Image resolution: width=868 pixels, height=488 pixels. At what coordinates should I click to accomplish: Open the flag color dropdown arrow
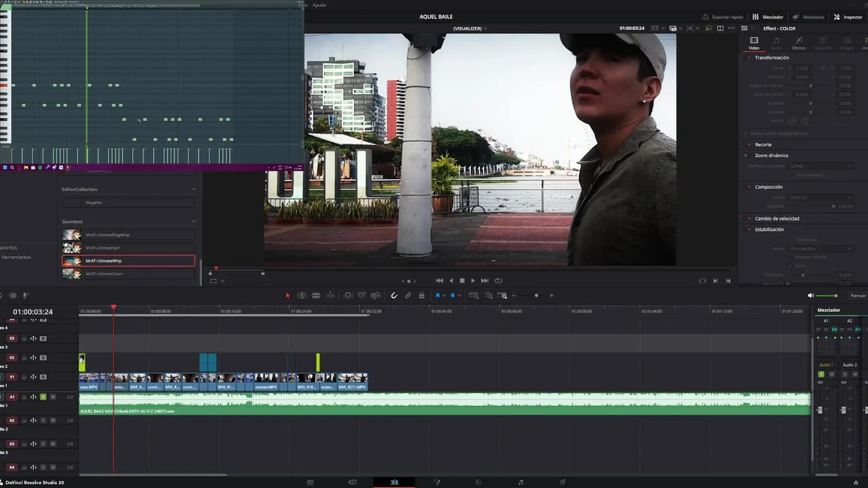(444, 296)
